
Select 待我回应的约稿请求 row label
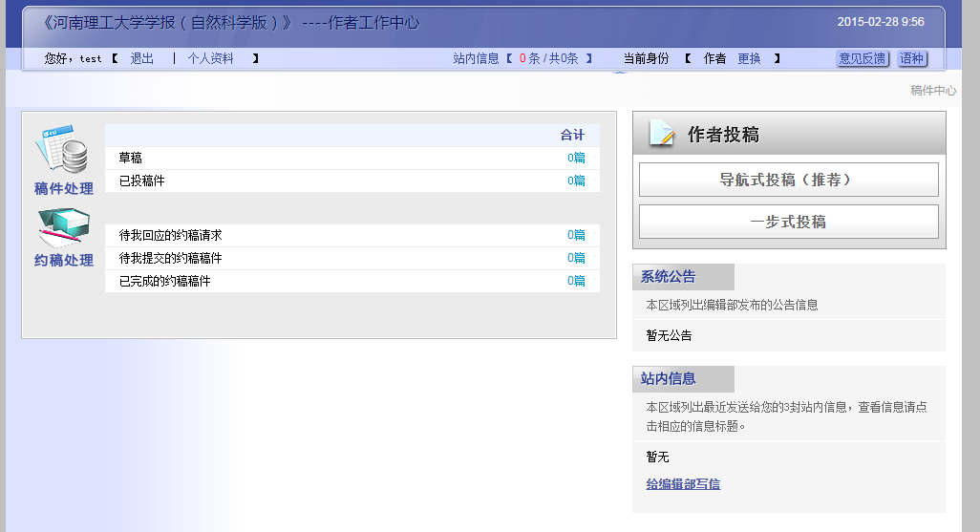(171, 235)
